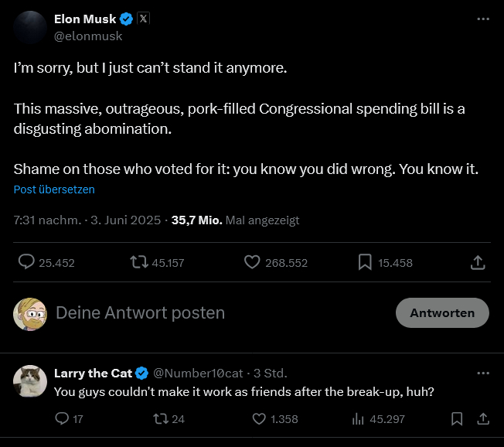Reply to Elon Musk's post via comment icon
This screenshot has width=504, height=447.
point(26,262)
